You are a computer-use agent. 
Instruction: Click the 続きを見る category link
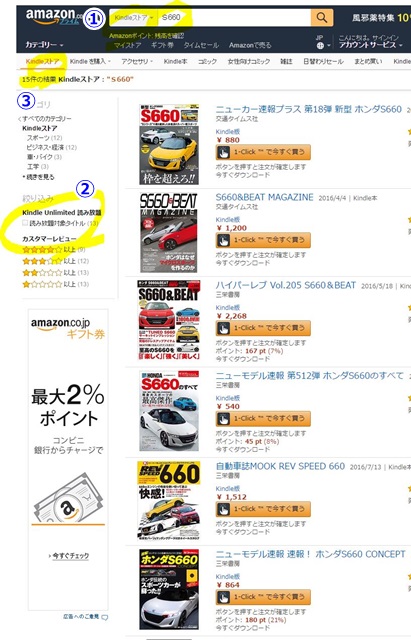click(40, 177)
